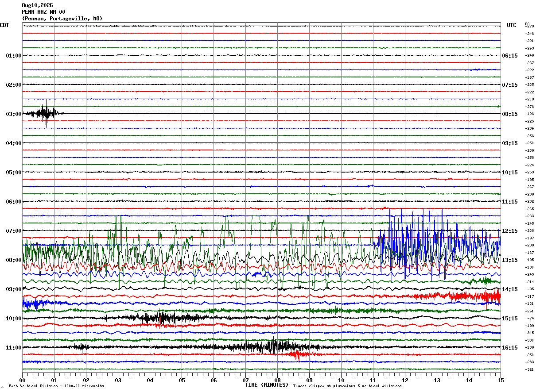536x392 pixels.
Task: Click the date label 'Aug10,2026'
Action: [37, 5]
